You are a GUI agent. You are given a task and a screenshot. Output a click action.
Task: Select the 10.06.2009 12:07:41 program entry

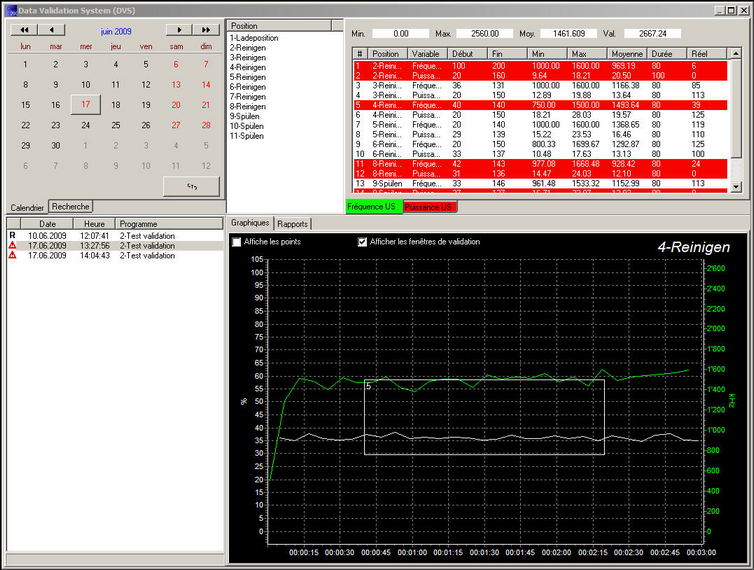click(x=115, y=236)
